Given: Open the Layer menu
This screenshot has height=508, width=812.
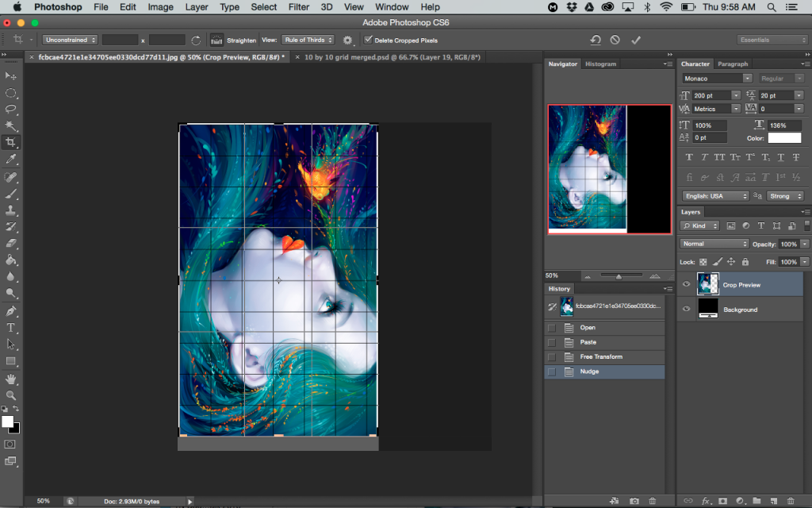Looking at the screenshot, I should coord(197,6).
